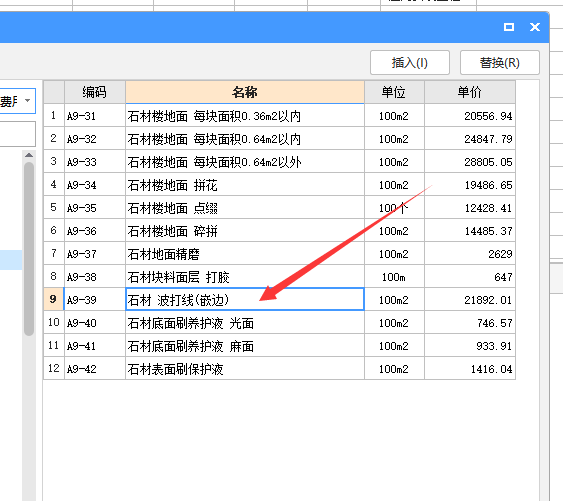Select code cell A9-32
This screenshot has width=563, height=501.
click(95, 139)
